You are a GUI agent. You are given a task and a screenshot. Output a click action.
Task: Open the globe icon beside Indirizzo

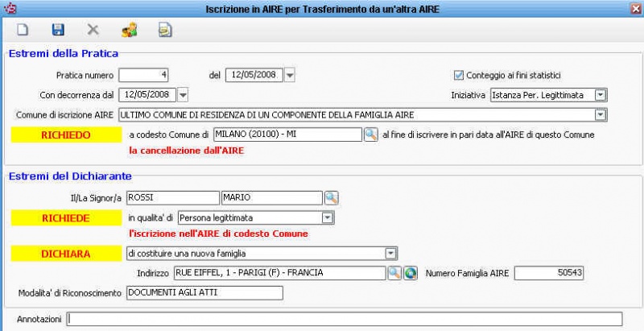tap(411, 273)
